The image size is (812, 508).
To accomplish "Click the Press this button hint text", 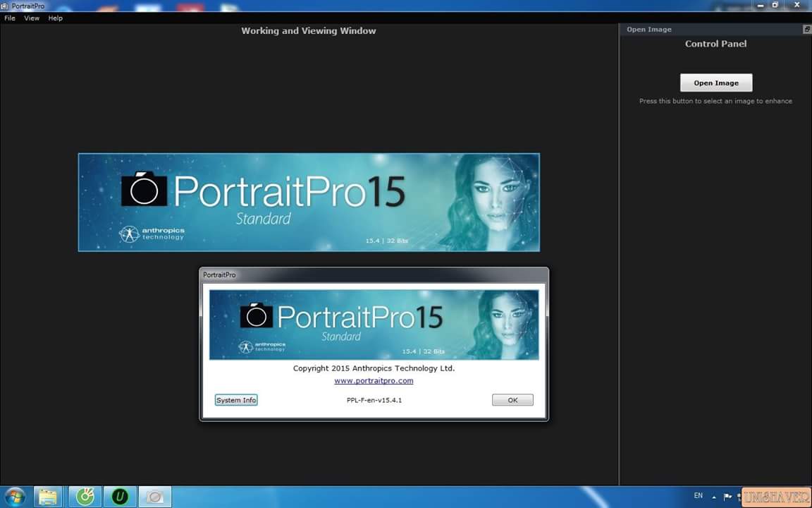I will (x=715, y=101).
